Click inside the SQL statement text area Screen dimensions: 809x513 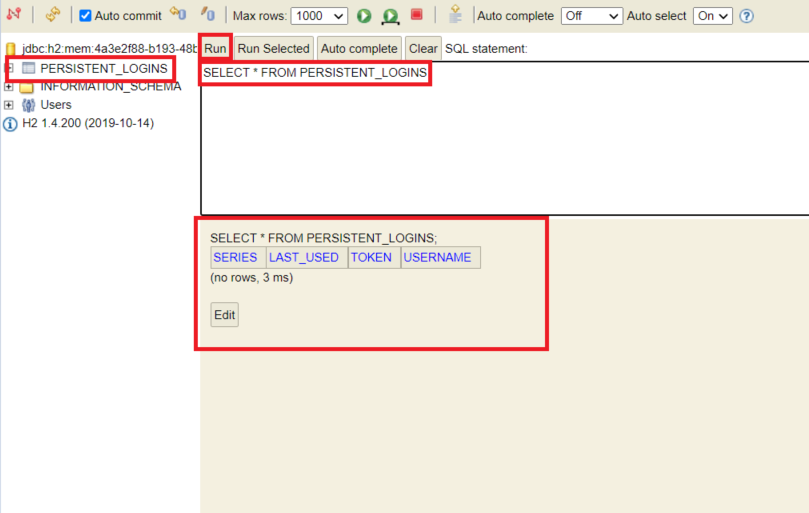click(x=505, y=138)
